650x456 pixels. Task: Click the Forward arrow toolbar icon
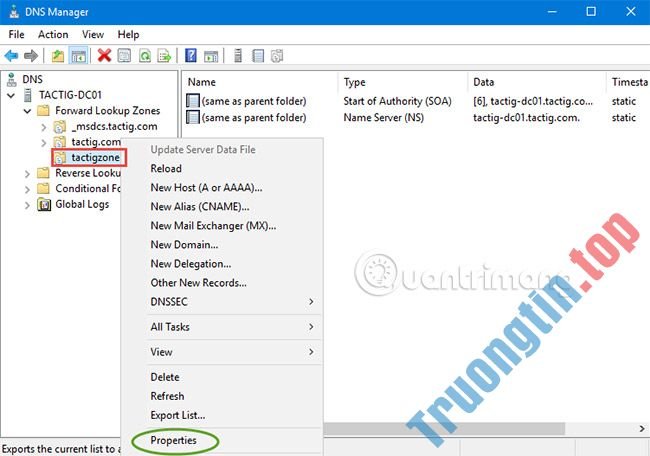click(31, 56)
